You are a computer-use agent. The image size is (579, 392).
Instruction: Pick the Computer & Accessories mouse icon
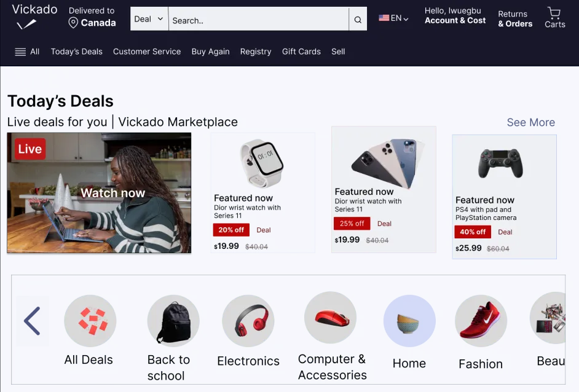point(331,318)
